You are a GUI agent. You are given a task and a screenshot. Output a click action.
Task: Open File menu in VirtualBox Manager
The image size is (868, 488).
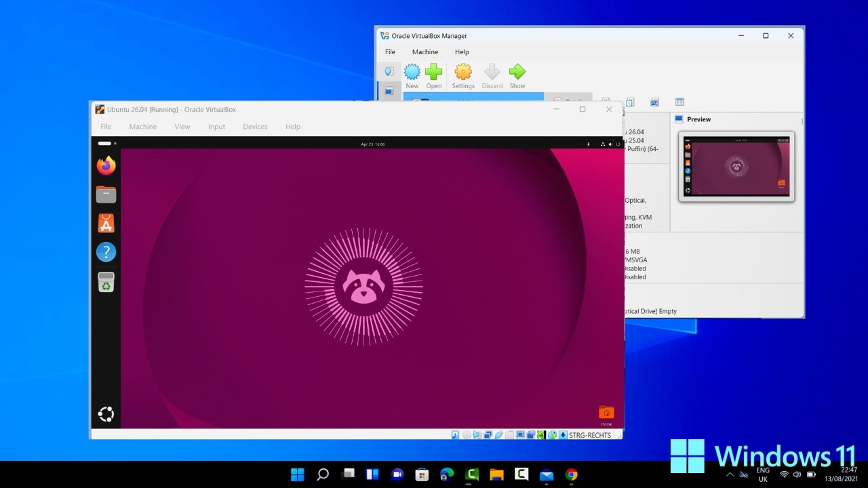390,52
